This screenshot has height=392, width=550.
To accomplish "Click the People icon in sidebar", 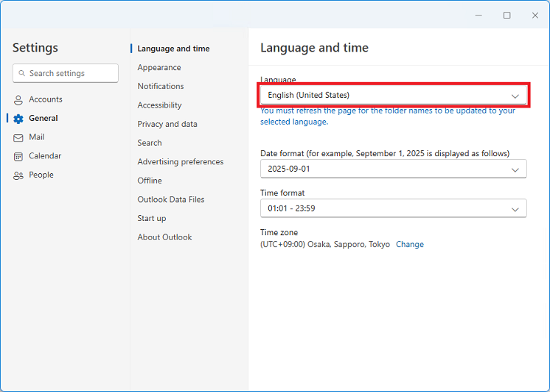I will [x=18, y=175].
